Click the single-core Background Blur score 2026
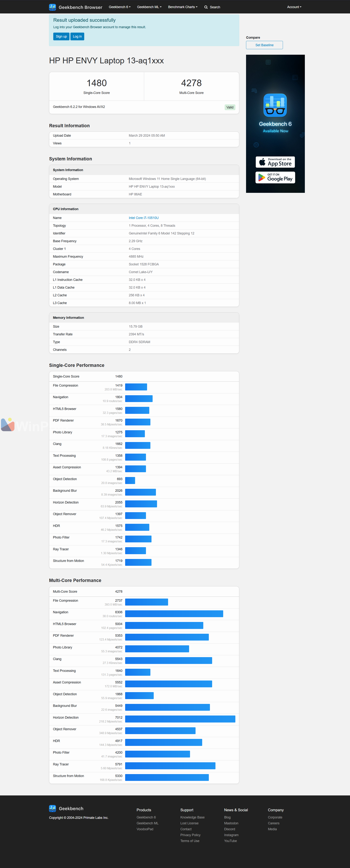Viewport: 350px width, 868px height. [119, 491]
